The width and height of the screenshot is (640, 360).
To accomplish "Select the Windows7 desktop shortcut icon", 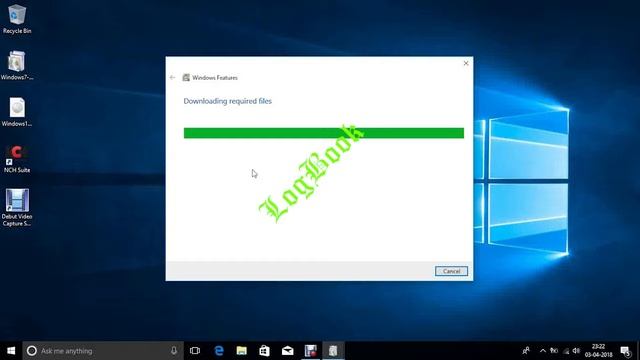I will pyautogui.click(x=17, y=65).
